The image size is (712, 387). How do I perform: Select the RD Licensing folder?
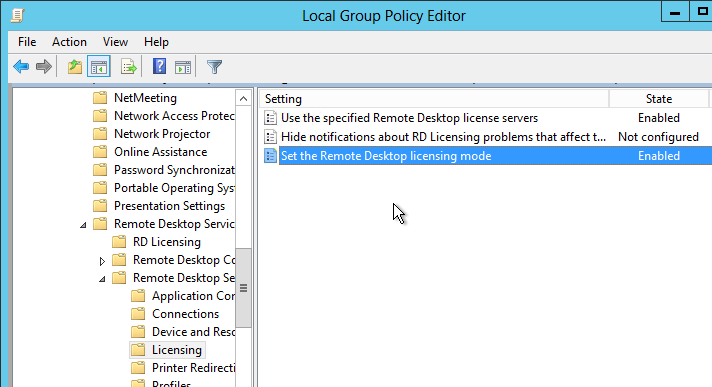tap(167, 242)
